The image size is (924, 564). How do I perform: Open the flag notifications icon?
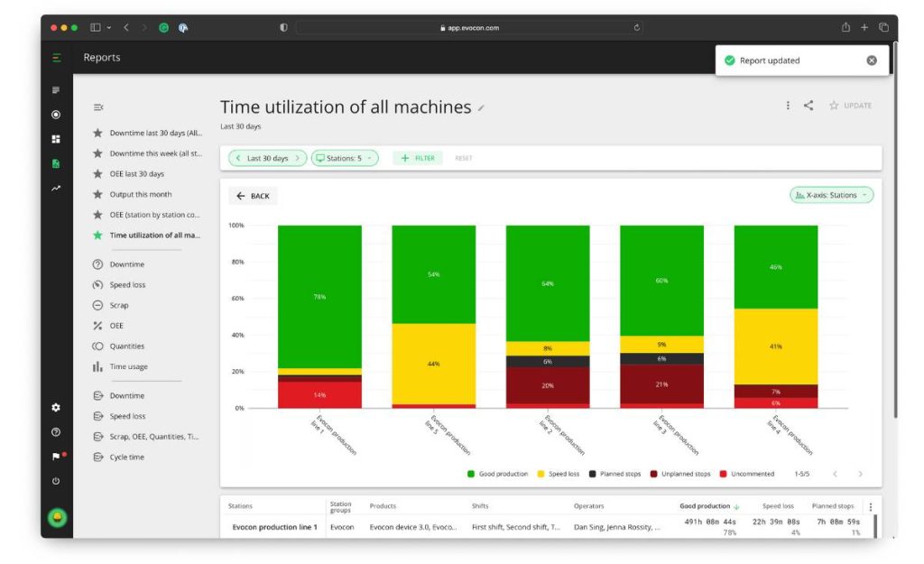[56, 456]
